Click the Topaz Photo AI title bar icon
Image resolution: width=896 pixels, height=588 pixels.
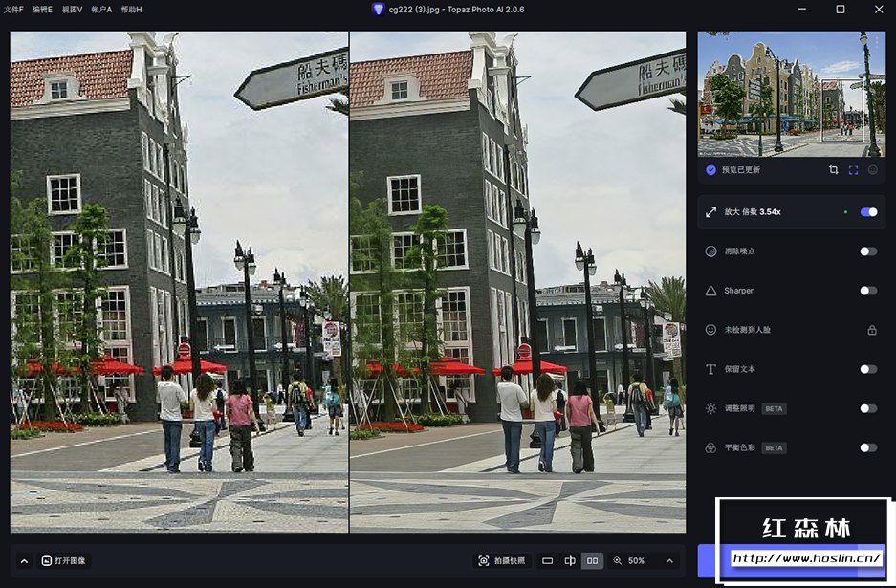tap(378, 10)
